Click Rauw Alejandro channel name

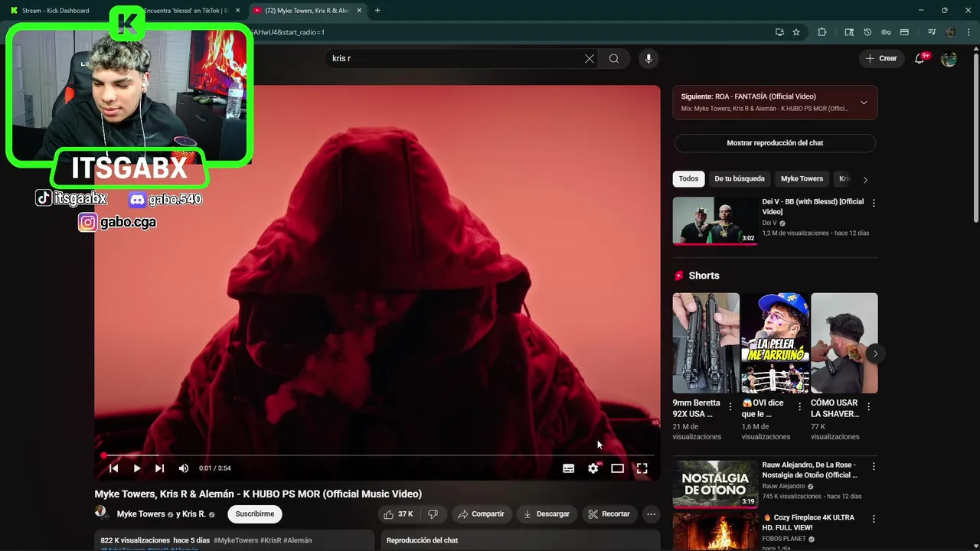pyautogui.click(x=783, y=486)
